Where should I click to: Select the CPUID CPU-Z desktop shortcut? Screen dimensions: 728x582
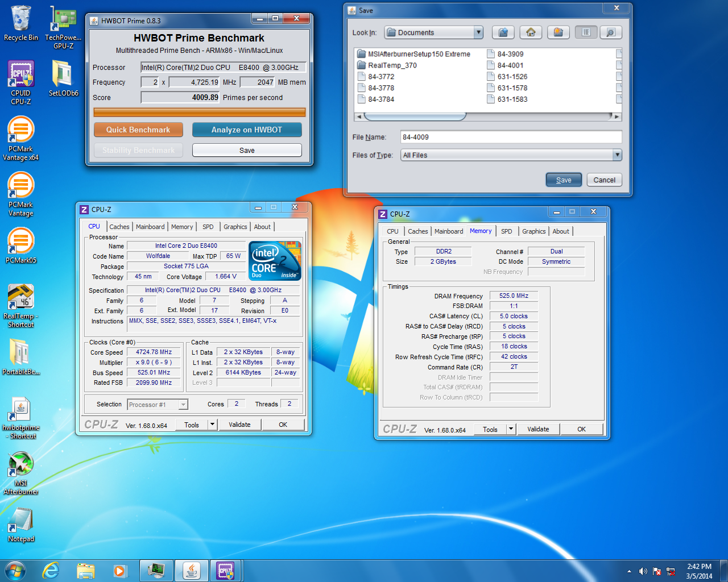21,83
